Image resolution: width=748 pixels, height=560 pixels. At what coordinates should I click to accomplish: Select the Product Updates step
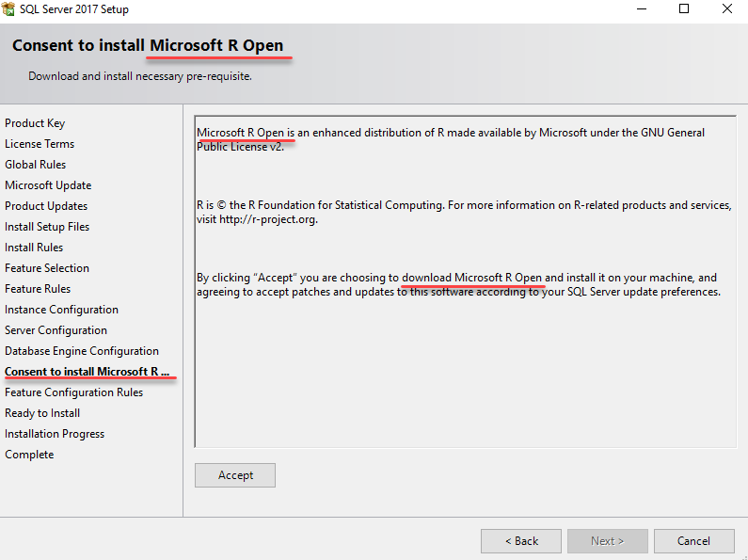click(46, 206)
